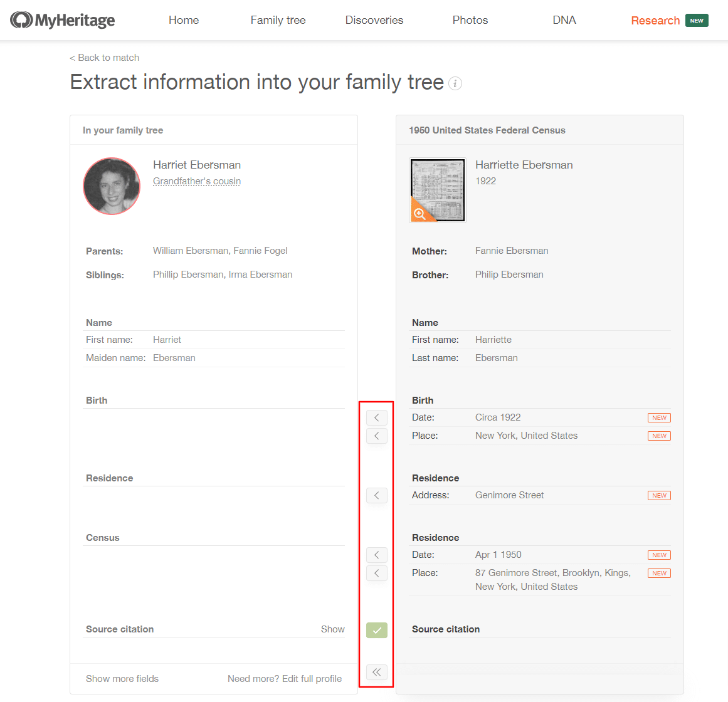Click the 1950 United States Federal Census heading
Screen dimensions: 728x702
tap(487, 130)
